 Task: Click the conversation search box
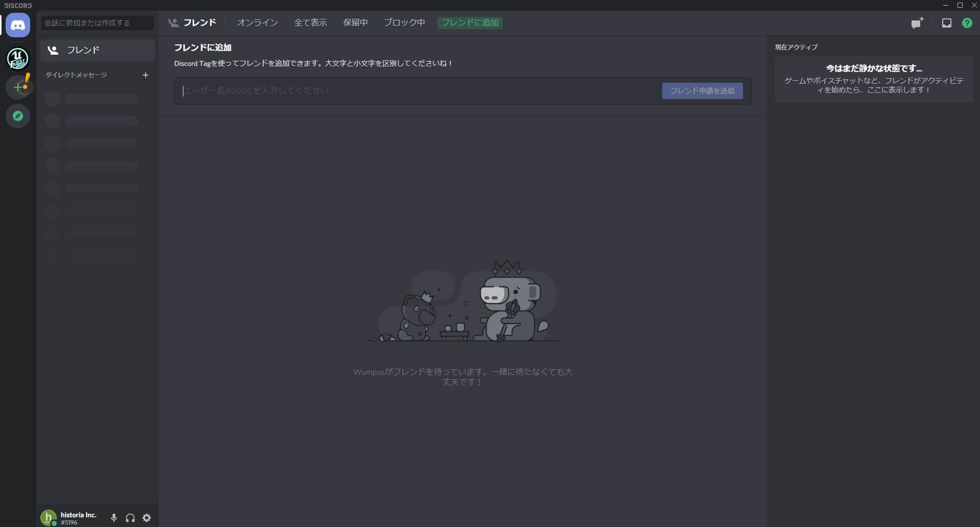pyautogui.click(x=98, y=23)
